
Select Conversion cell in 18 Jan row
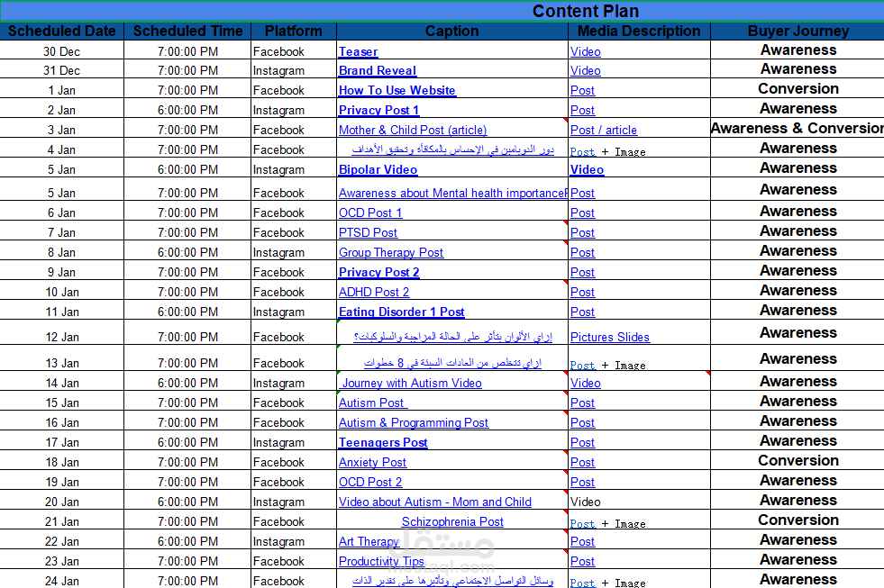coord(797,461)
